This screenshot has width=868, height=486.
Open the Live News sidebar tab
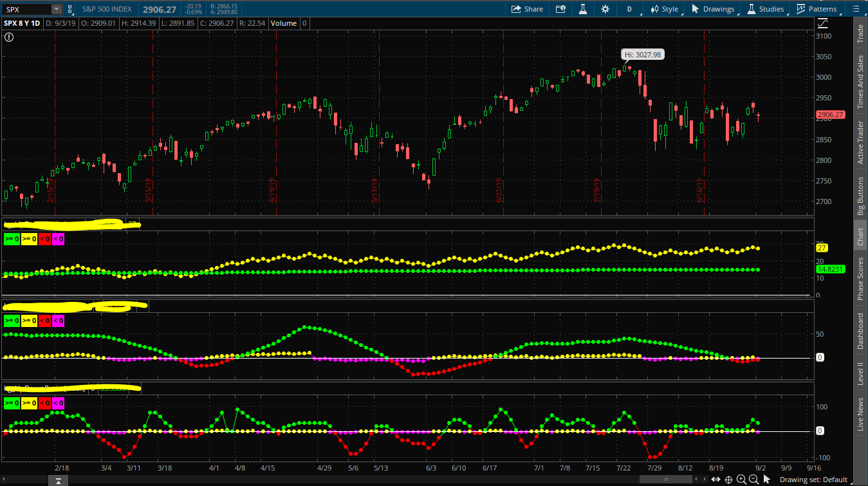pos(860,415)
